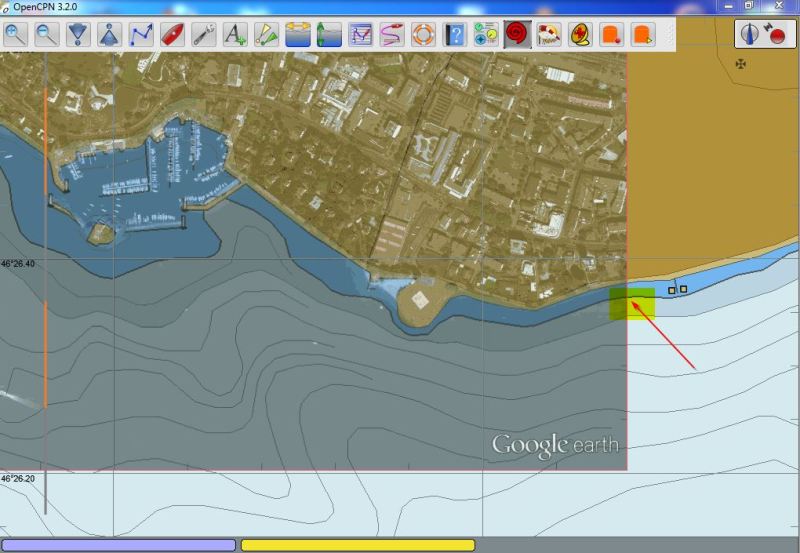Click the 46°26.20 latitude label

tap(18, 479)
